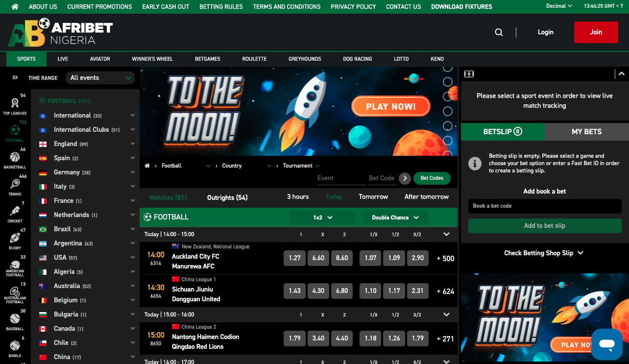Select third banner carousel dot

tap(447, 97)
